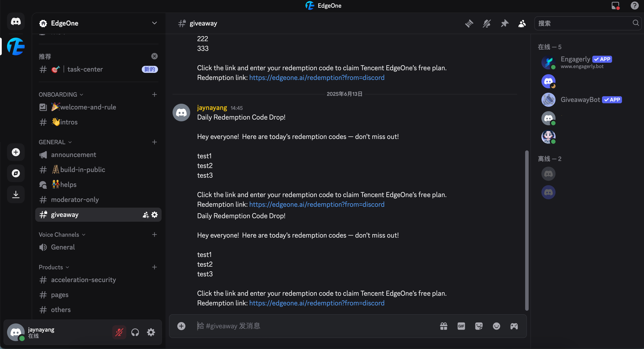This screenshot has width=644, height=349.
Task: Open the inbox icon at top right
Action: pyautogui.click(x=616, y=6)
